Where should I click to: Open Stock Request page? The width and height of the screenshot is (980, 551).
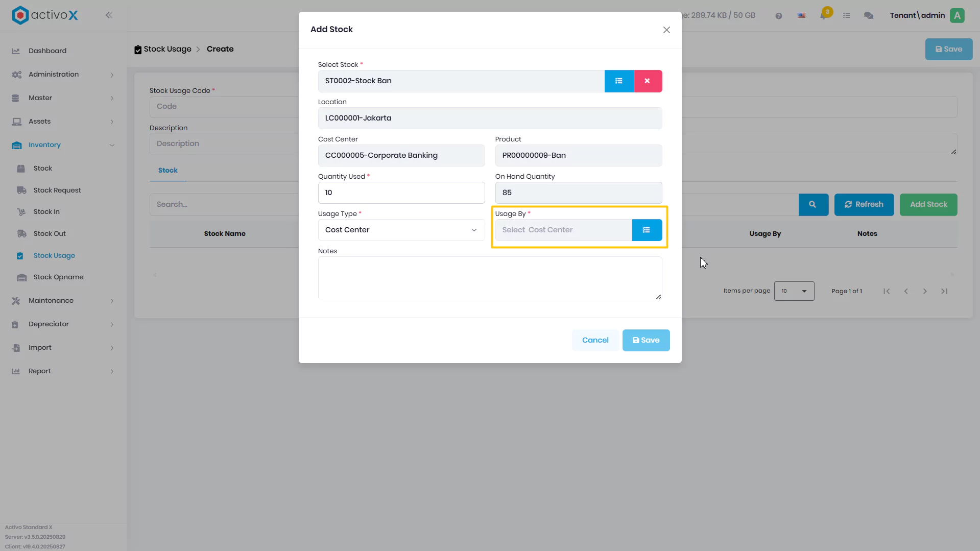[57, 190]
